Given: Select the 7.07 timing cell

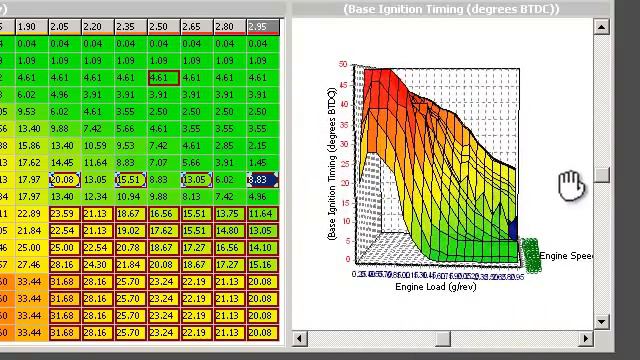Looking at the screenshot, I should pos(164,163).
